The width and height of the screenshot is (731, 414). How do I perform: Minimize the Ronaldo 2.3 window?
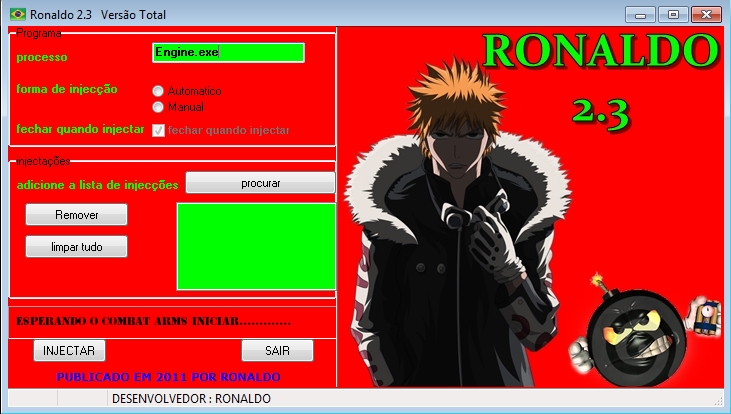[641, 15]
